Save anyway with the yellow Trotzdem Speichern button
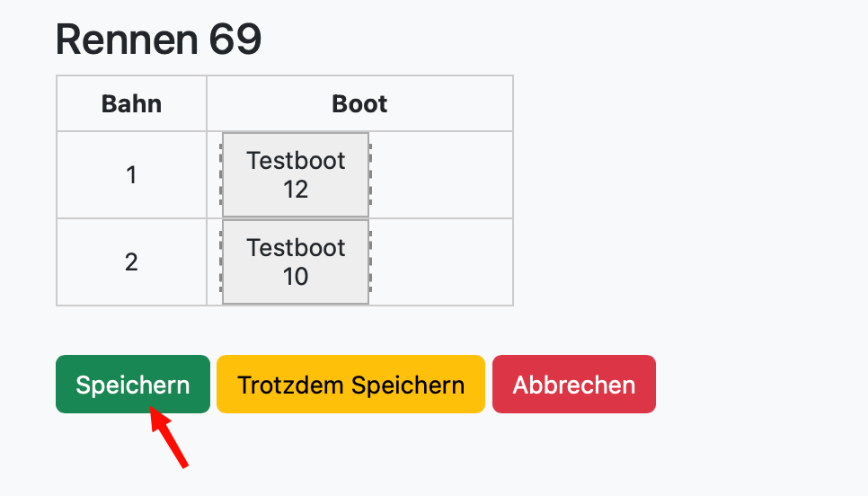The height and width of the screenshot is (496, 868). (x=351, y=385)
